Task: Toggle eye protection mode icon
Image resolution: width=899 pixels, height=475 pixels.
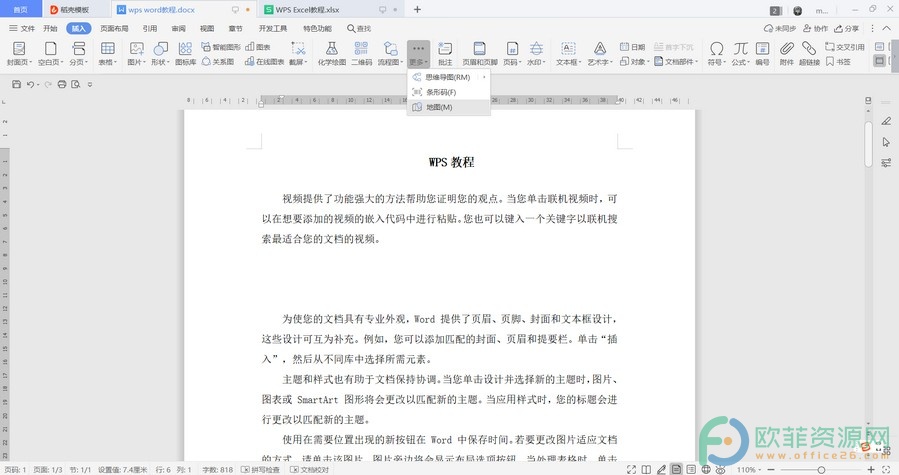Action: tap(721, 469)
